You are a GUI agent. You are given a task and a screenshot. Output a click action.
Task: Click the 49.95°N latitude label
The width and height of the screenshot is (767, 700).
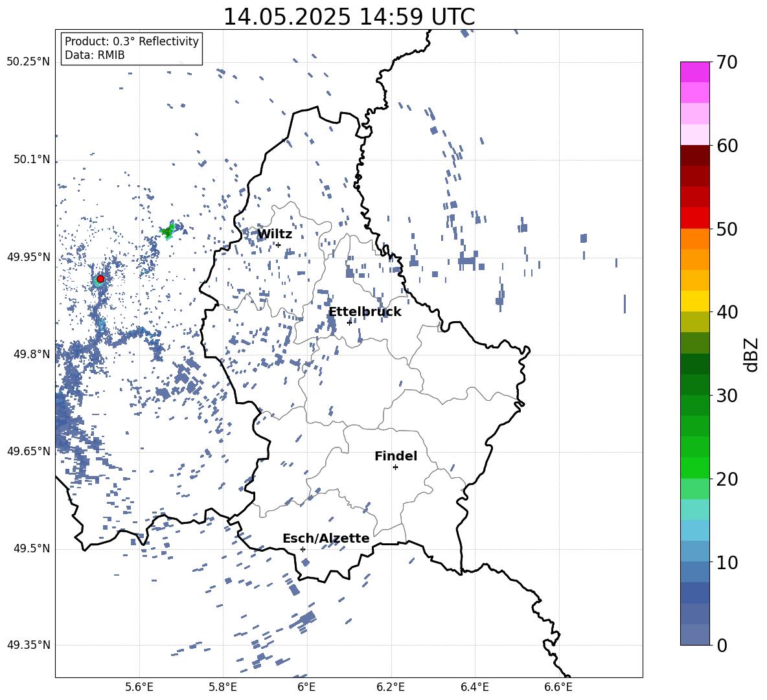click(29, 256)
